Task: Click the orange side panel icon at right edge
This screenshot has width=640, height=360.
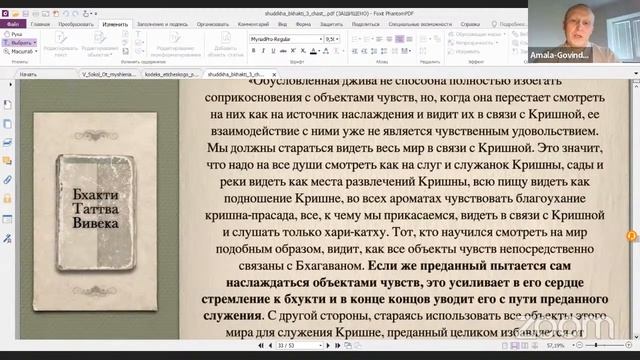Action: click(632, 236)
